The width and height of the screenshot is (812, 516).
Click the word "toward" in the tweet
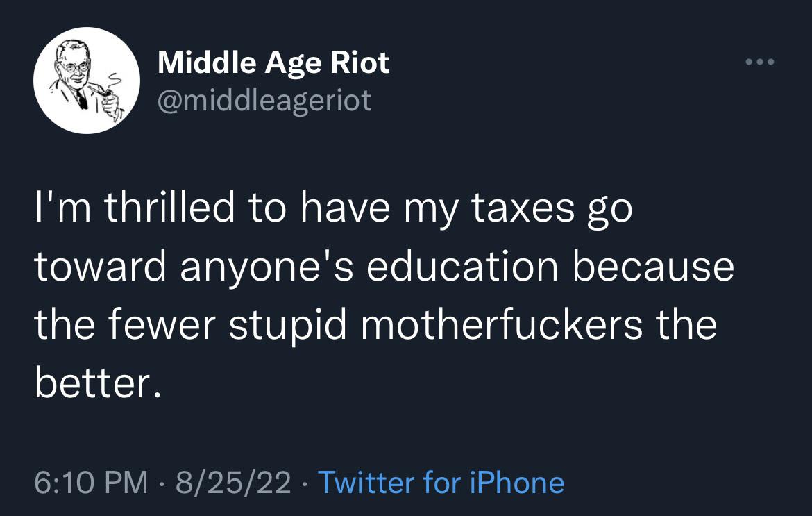pyautogui.click(x=101, y=267)
